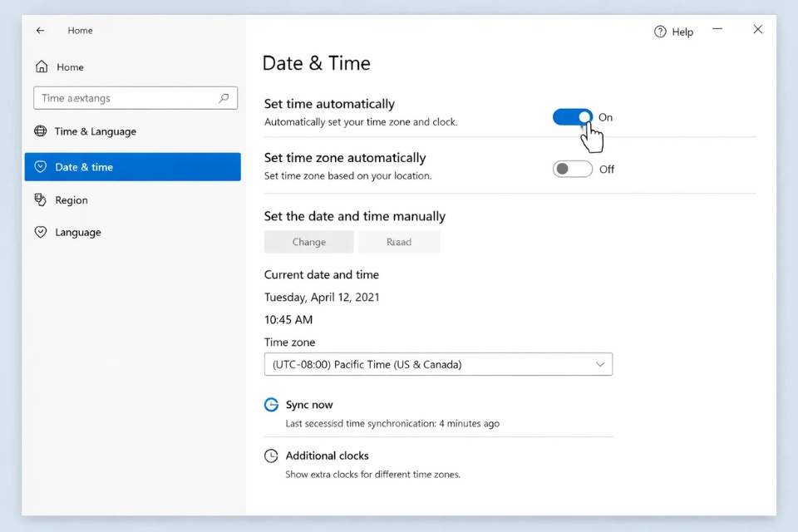Click the Home house icon in sidebar
The height and width of the screenshot is (532, 798).
(41, 66)
